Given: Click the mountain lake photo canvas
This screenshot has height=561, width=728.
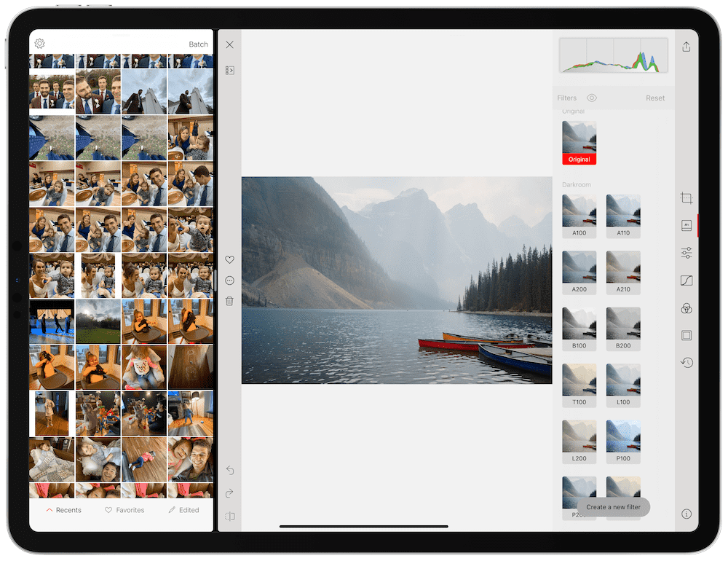Looking at the screenshot, I should pos(397,280).
